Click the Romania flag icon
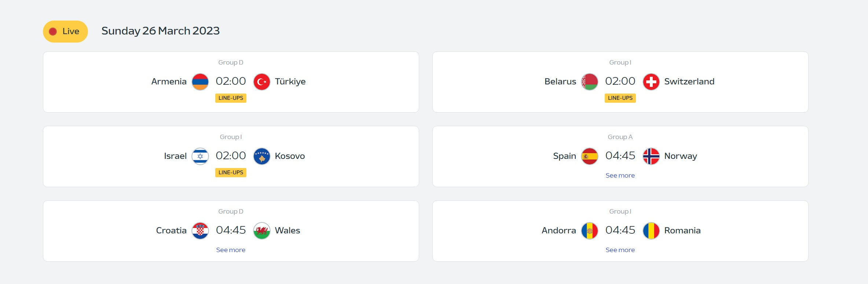Viewport: 868px width, 284px height. click(651, 231)
